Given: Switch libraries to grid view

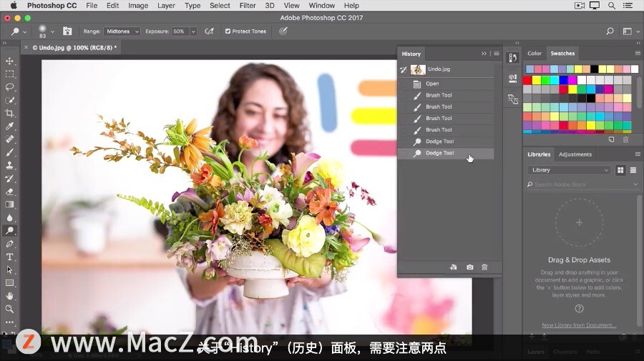Looking at the screenshot, I should coord(620,170).
